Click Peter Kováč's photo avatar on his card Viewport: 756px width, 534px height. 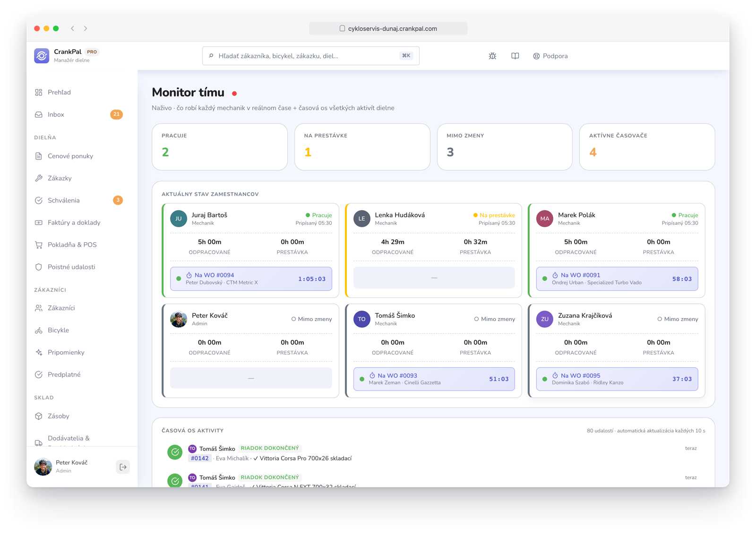179,319
